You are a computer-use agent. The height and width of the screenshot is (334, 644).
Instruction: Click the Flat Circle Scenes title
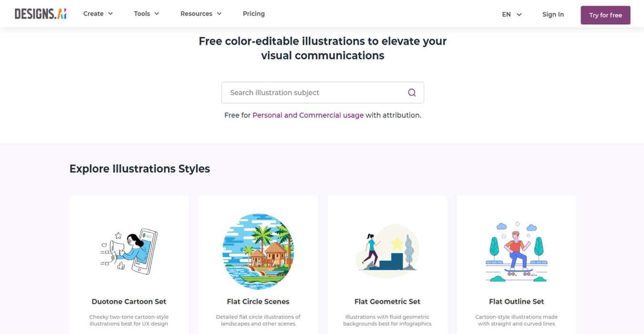coord(258,302)
